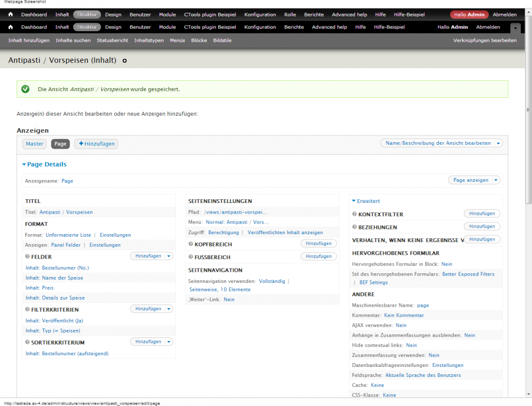
Task: Open help icon next to FELDER heading
Action: coord(27,256)
